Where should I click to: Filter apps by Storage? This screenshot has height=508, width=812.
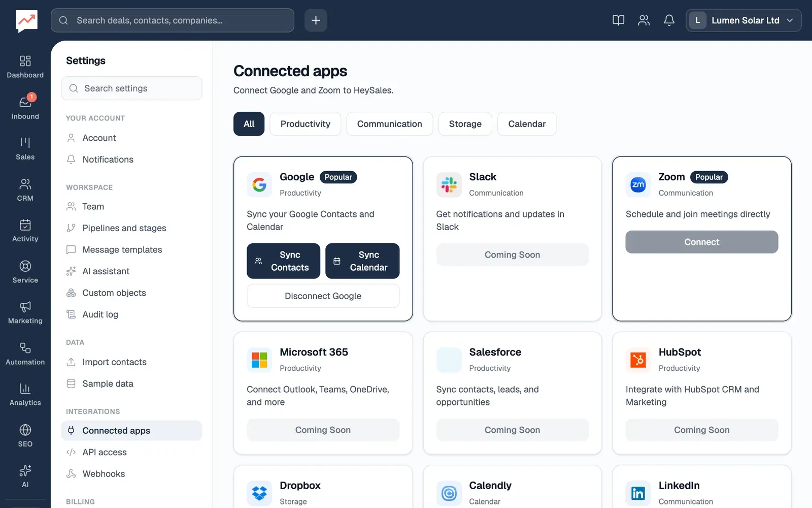[x=465, y=124]
